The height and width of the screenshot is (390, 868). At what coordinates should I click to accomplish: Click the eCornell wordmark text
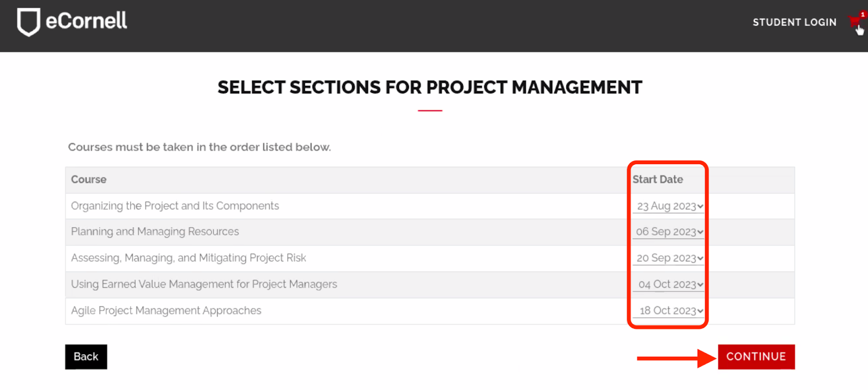pyautogui.click(x=86, y=21)
